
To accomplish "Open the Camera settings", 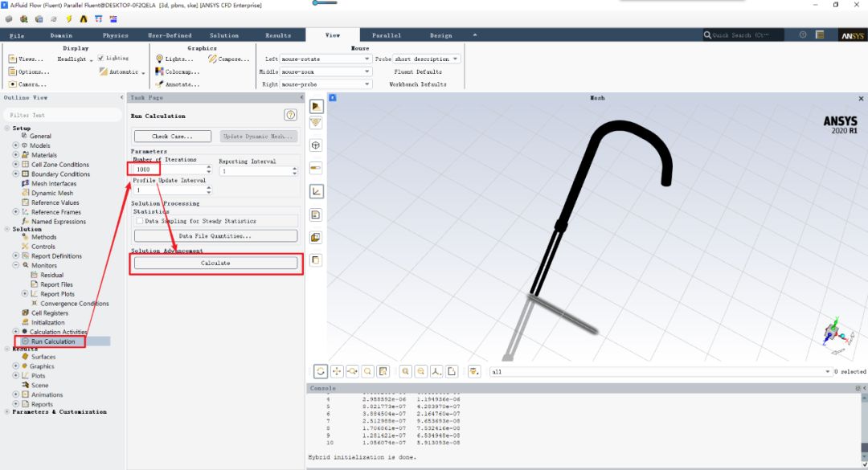I will (x=27, y=84).
